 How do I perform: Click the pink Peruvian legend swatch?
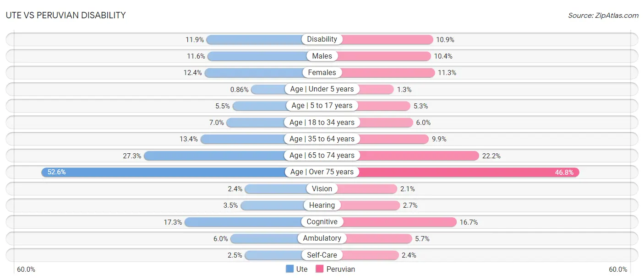pyautogui.click(x=319, y=269)
